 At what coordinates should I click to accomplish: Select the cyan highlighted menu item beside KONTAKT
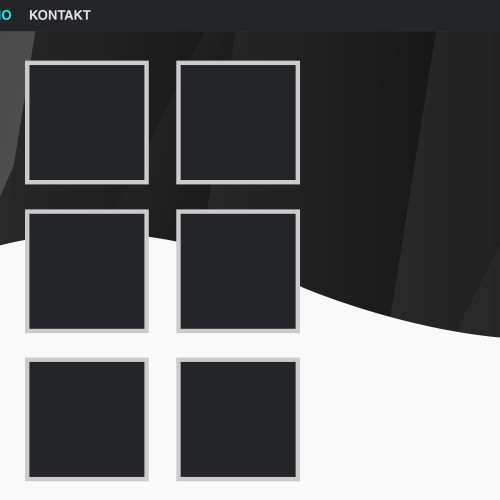(5, 15)
